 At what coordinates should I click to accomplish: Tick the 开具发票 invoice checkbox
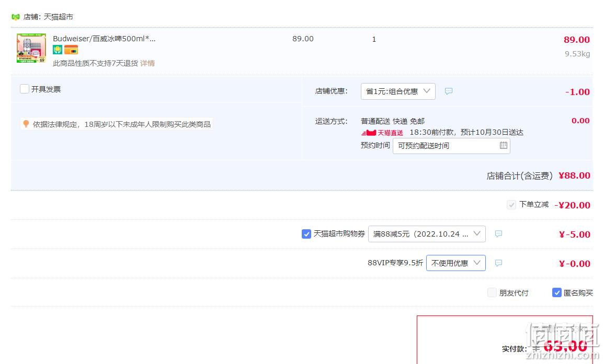(25, 89)
